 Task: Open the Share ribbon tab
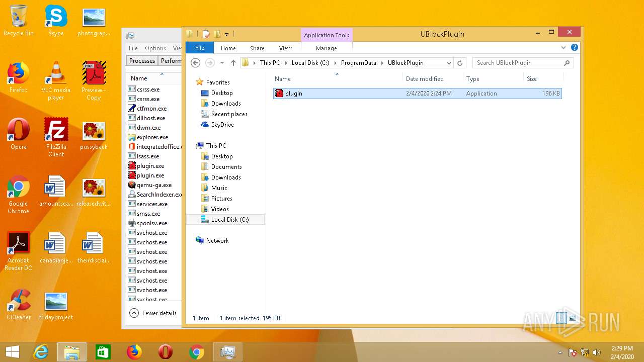pos(257,48)
